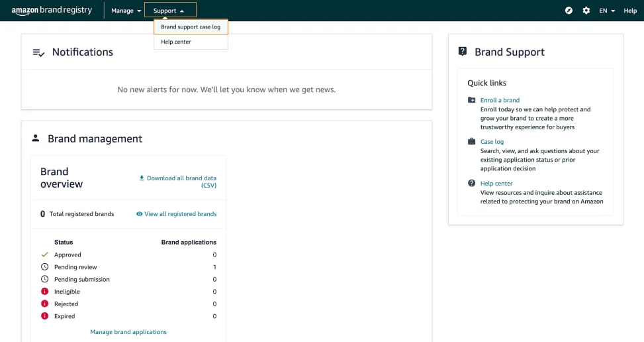Open the Help center quick link
Viewport: 644px width, 342px height.
pos(496,184)
